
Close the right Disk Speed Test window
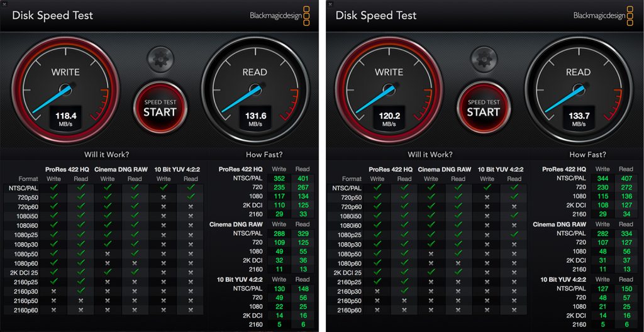point(330,4)
